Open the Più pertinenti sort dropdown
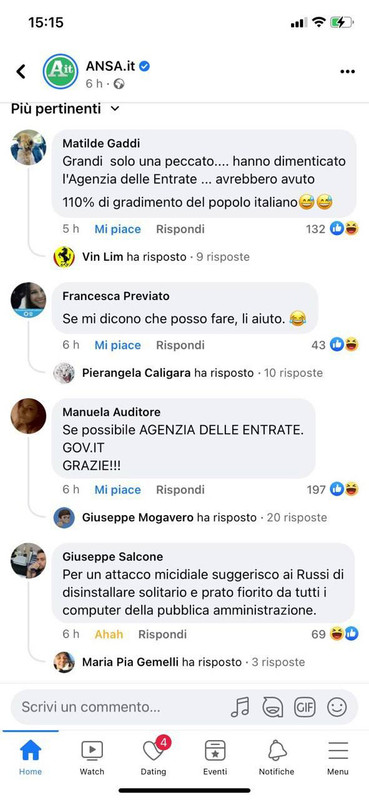The width and height of the screenshot is (369, 800). [65, 109]
